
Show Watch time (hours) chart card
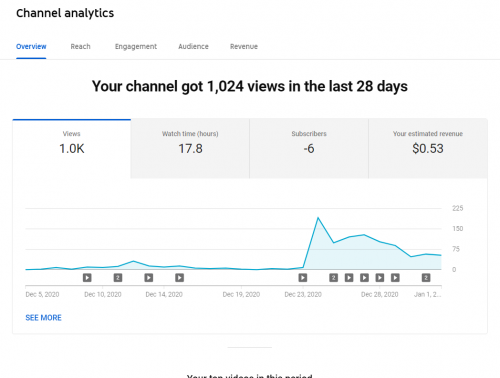point(190,149)
